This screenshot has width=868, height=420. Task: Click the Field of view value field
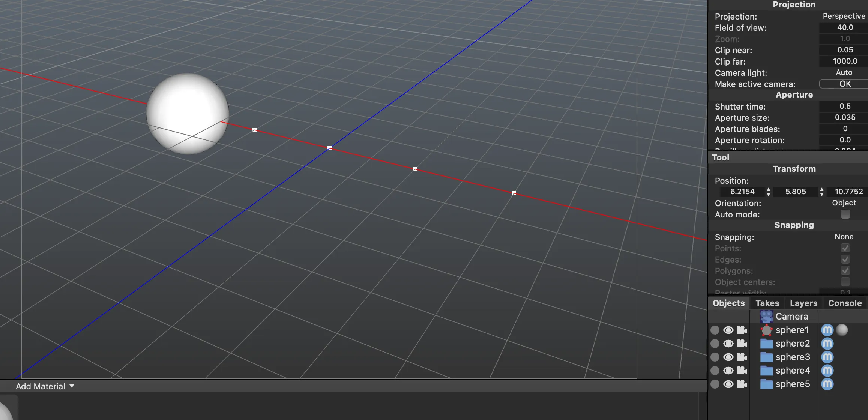[x=845, y=27]
